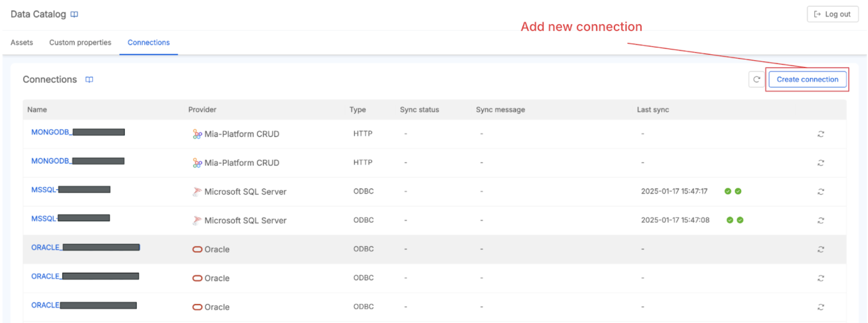Open the highlighted ORACLE connection link
Image resolution: width=868 pixels, height=323 pixels.
(46, 247)
